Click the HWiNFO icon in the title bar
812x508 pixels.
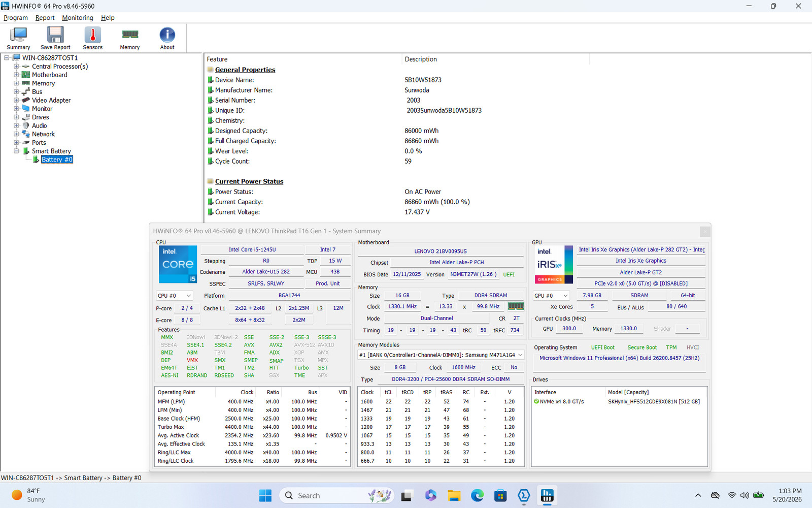(5, 6)
